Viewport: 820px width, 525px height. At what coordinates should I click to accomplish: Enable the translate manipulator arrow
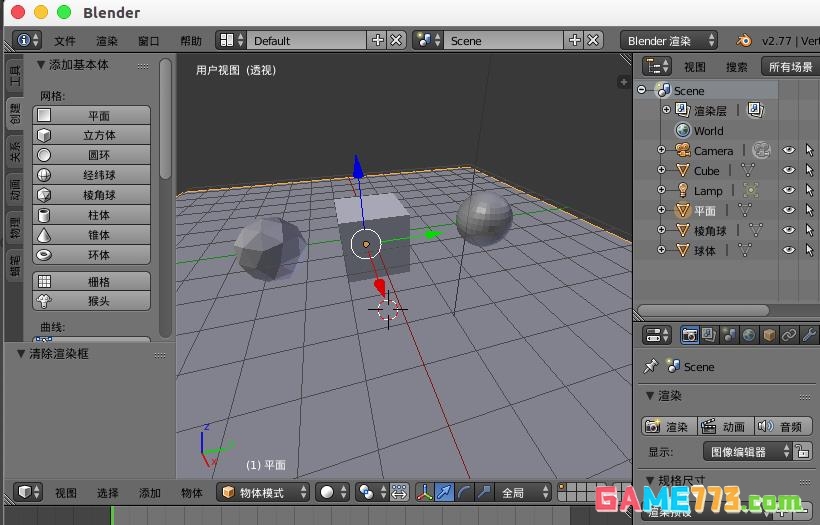click(x=445, y=492)
